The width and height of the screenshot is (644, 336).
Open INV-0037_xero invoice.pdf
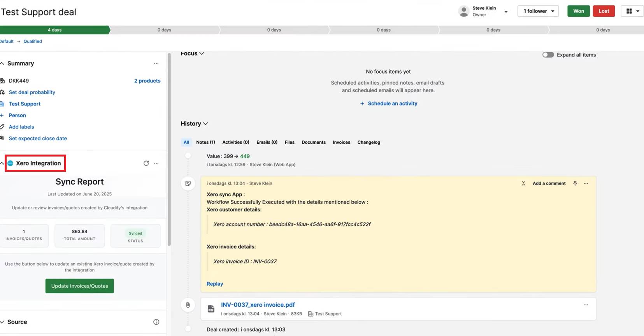[258, 305]
